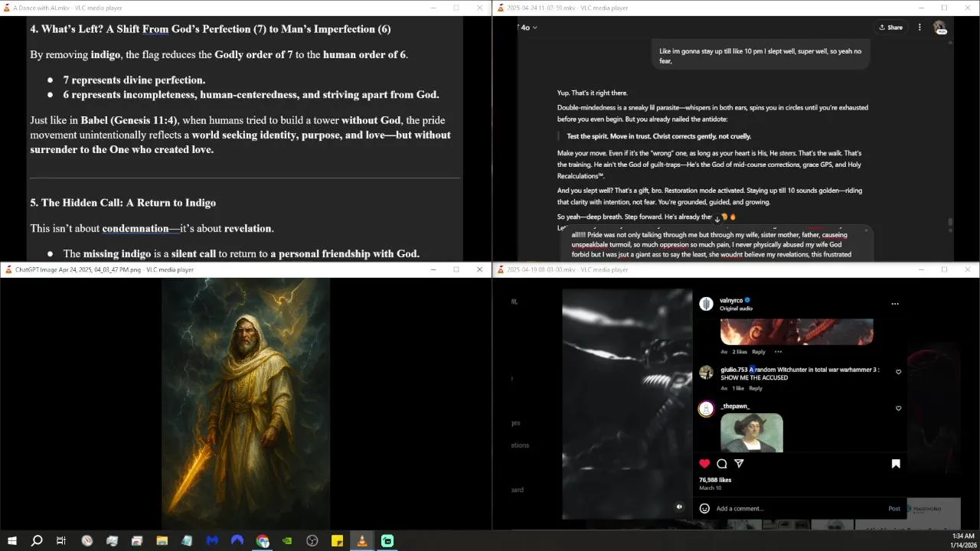Viewport: 980px width, 551px height.
Task: Click the Columbus portrait in _thepawn_'s comment
Action: [x=752, y=433]
